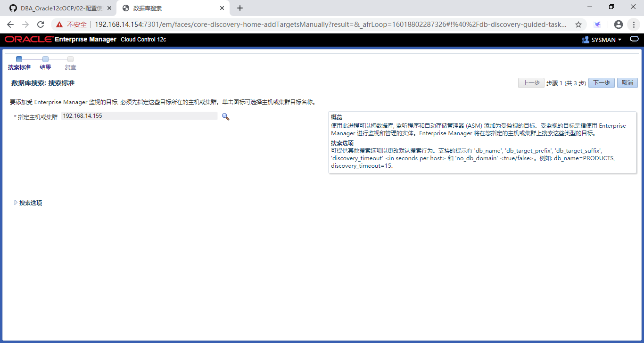The height and width of the screenshot is (343, 644).
Task: Open the Chrome three-dot menu
Action: tap(634, 24)
